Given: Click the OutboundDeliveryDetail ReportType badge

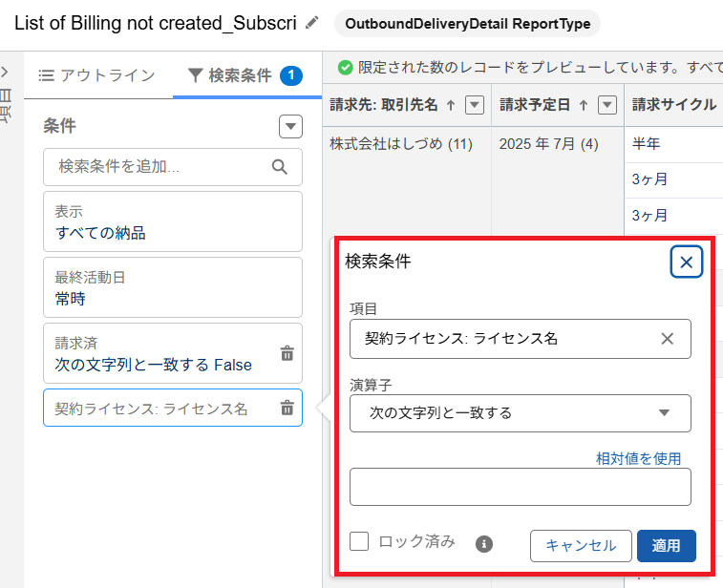Looking at the screenshot, I should [467, 24].
